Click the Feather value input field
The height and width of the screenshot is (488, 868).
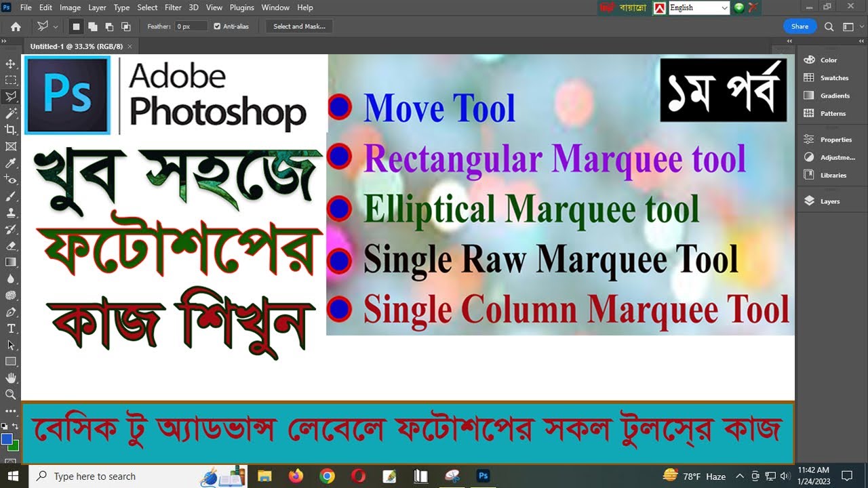(x=193, y=26)
